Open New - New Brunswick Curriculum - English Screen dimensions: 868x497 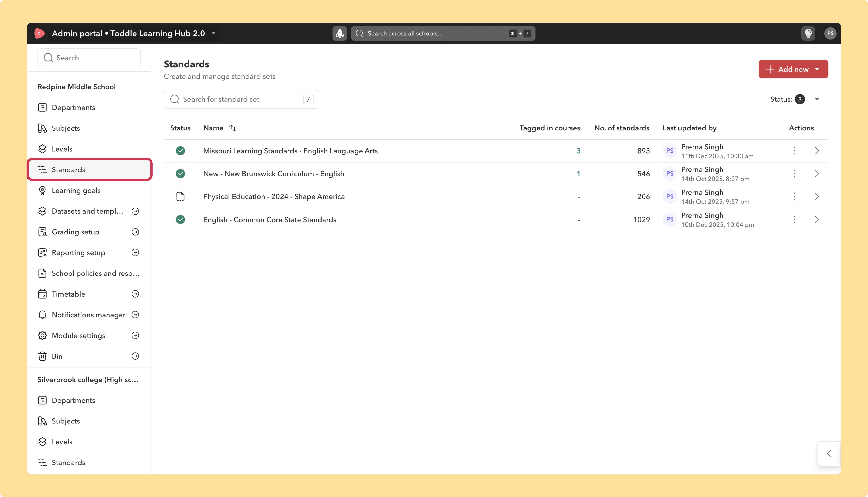coord(274,174)
